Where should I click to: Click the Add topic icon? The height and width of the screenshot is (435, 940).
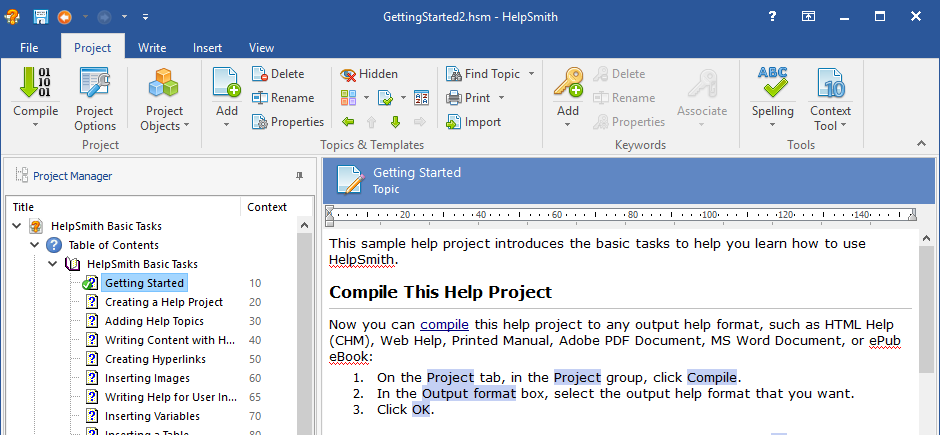pyautogui.click(x=227, y=83)
